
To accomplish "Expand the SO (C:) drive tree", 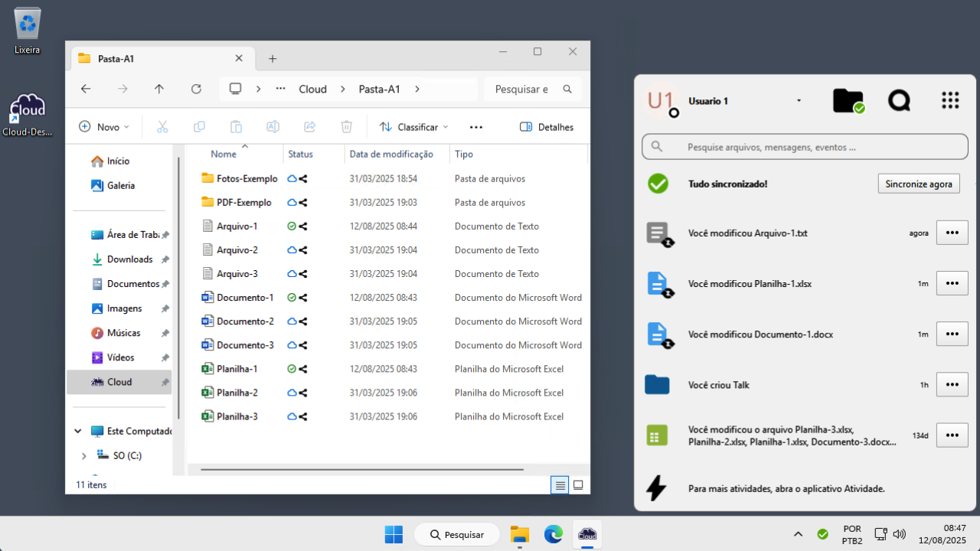I will point(84,455).
